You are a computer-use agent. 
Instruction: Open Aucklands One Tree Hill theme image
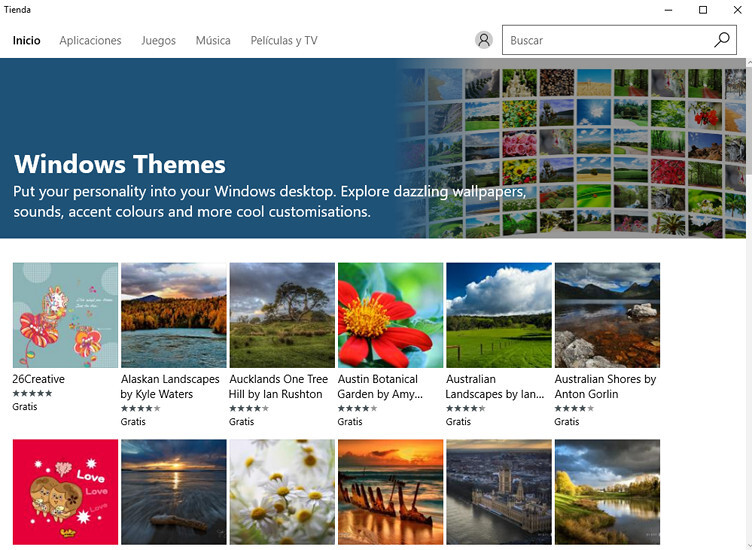click(x=282, y=315)
